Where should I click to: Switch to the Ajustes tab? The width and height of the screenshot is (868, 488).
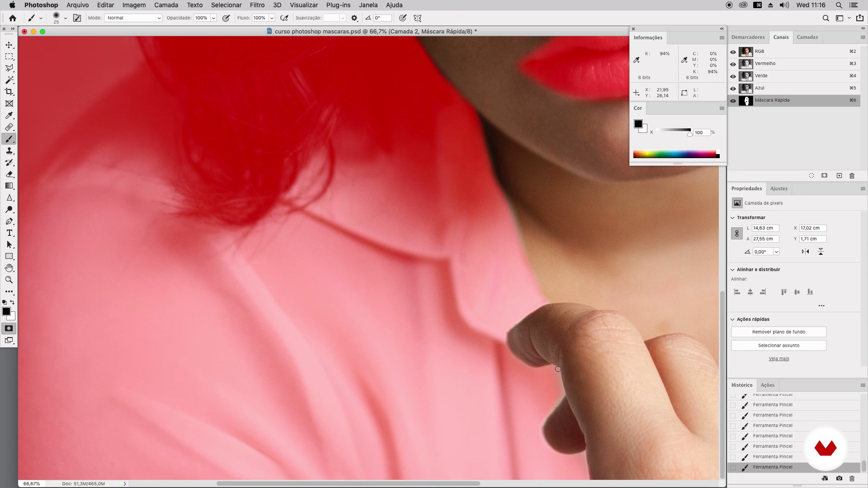pyautogui.click(x=778, y=188)
